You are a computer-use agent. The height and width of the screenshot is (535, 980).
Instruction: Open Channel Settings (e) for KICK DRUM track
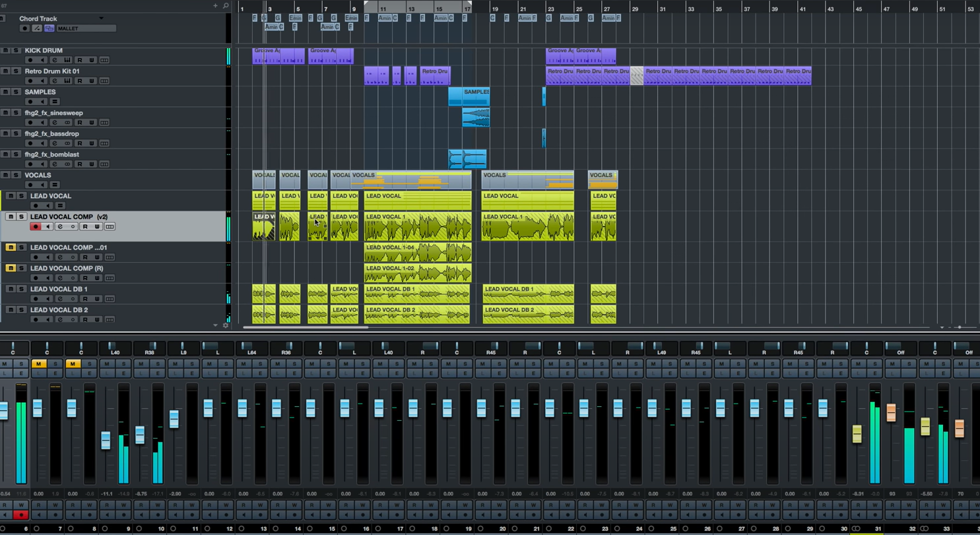pyautogui.click(x=54, y=60)
